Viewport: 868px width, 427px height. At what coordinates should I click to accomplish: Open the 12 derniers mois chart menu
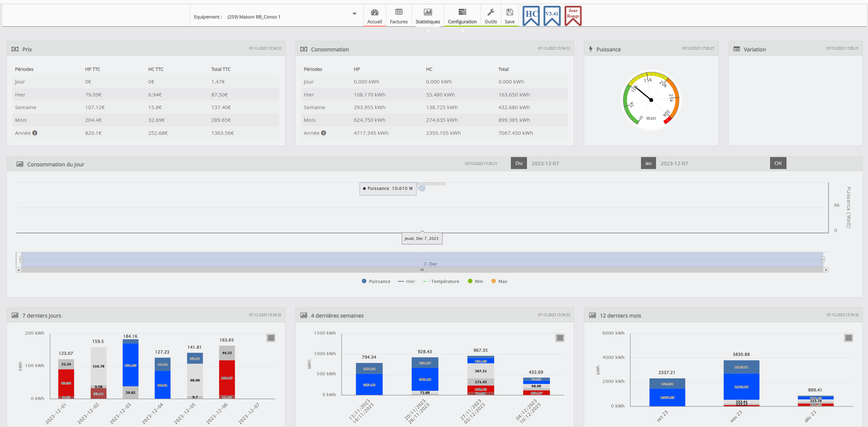tap(848, 338)
